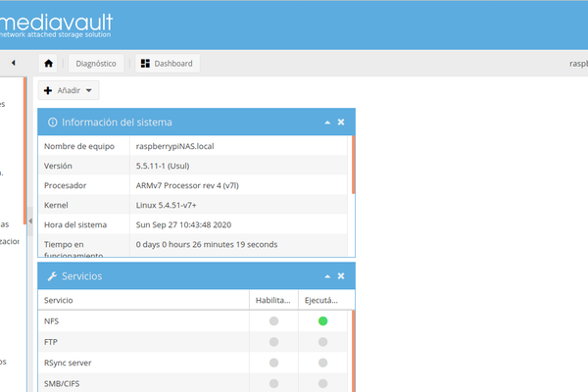Sort by Habilitado column header

273,300
